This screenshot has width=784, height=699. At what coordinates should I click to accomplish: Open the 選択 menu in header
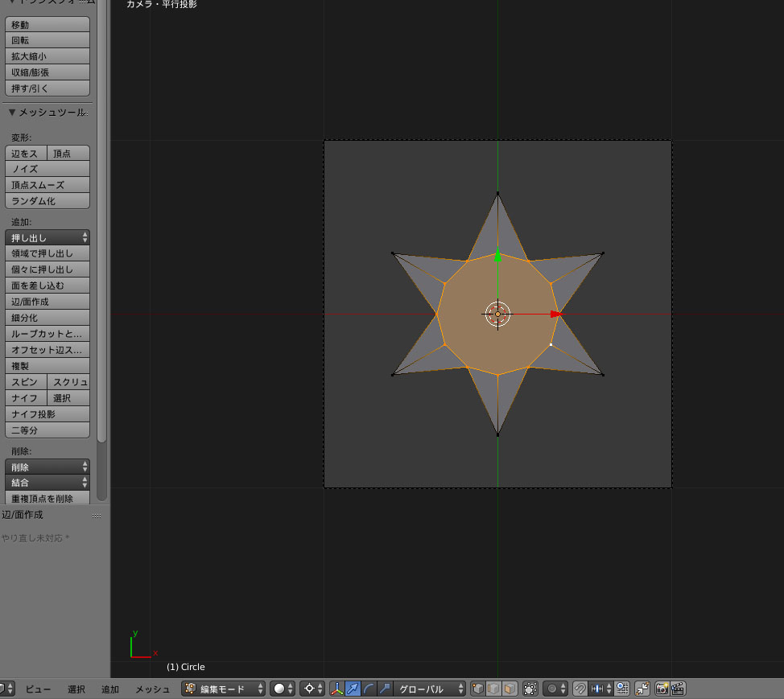(76, 689)
